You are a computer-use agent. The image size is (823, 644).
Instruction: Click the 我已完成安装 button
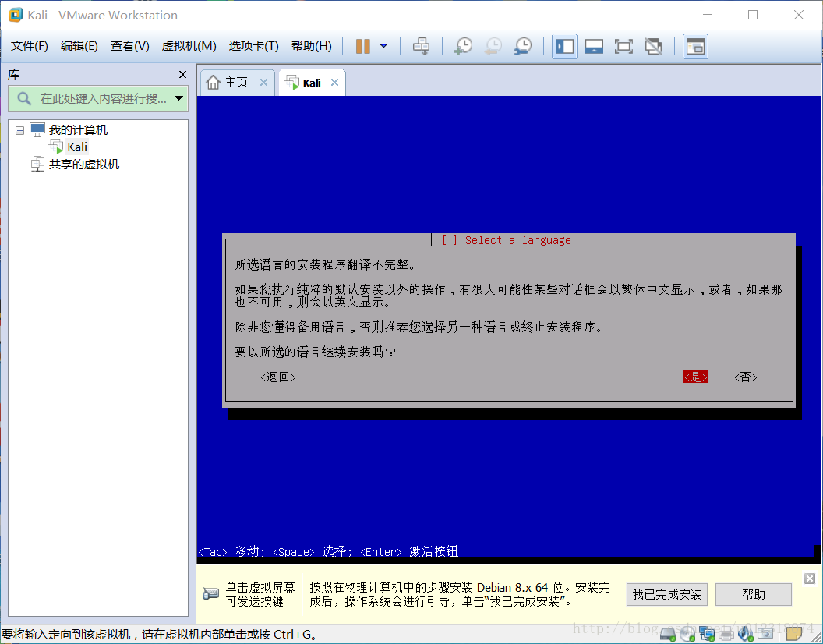[x=666, y=595]
